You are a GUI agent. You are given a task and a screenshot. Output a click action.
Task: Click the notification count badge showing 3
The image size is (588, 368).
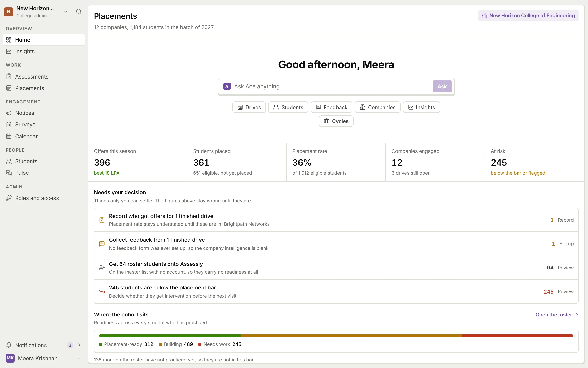tap(70, 345)
